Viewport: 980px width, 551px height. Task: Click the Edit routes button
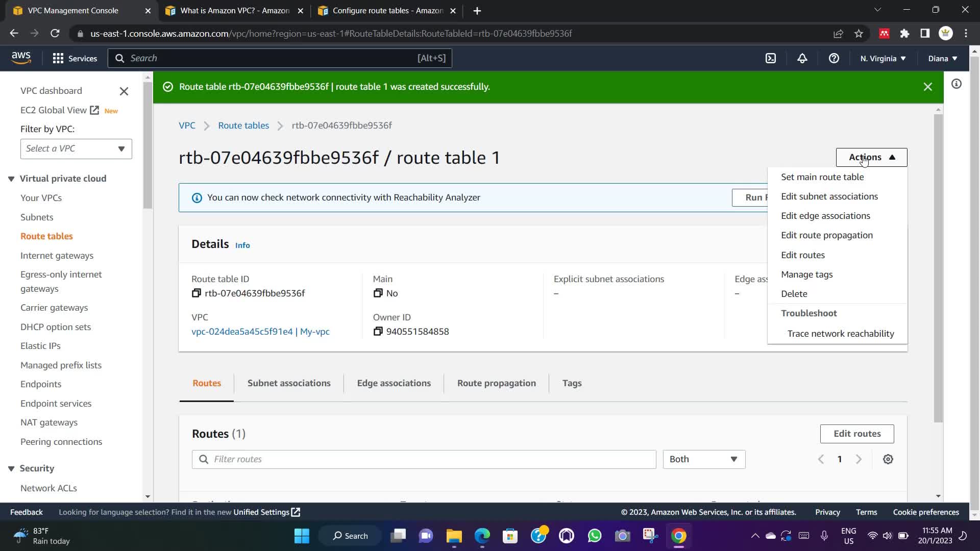857,434
